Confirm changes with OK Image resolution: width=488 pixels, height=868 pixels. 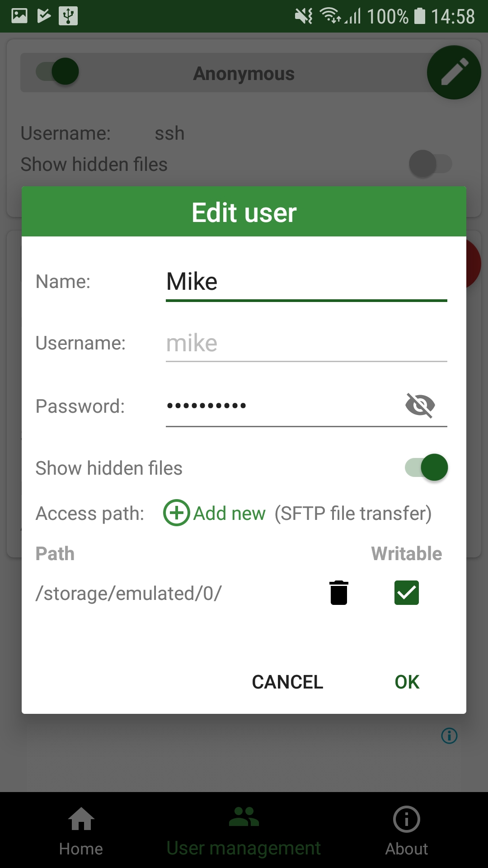pyautogui.click(x=406, y=682)
